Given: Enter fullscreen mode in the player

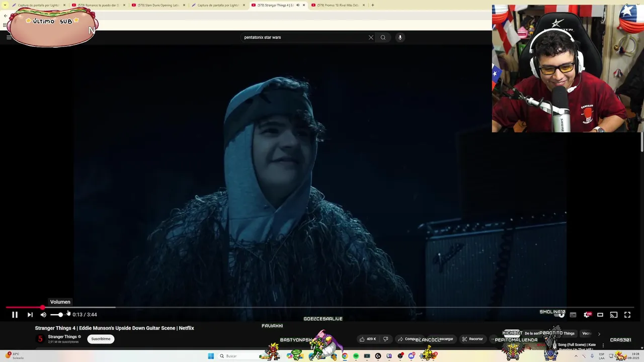Looking at the screenshot, I should (627, 315).
